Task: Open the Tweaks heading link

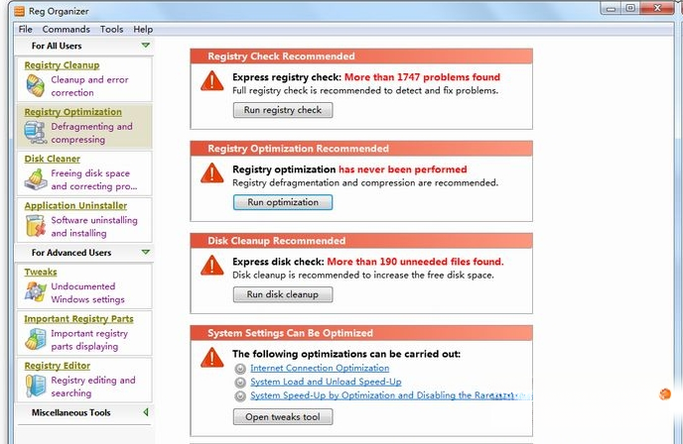Action: (41, 272)
